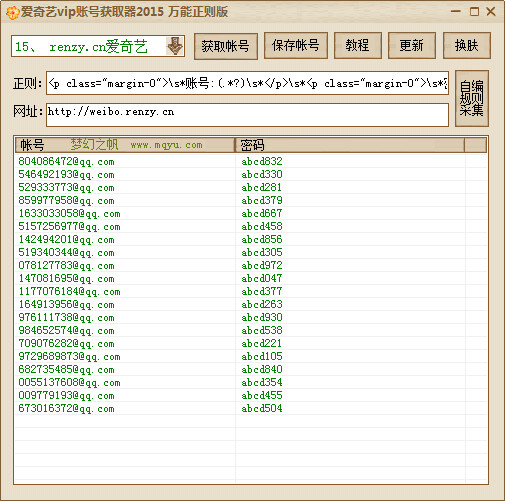Screen dimensions: 505x501
Task: Select account 709076282@qq.com
Action: tap(66, 343)
